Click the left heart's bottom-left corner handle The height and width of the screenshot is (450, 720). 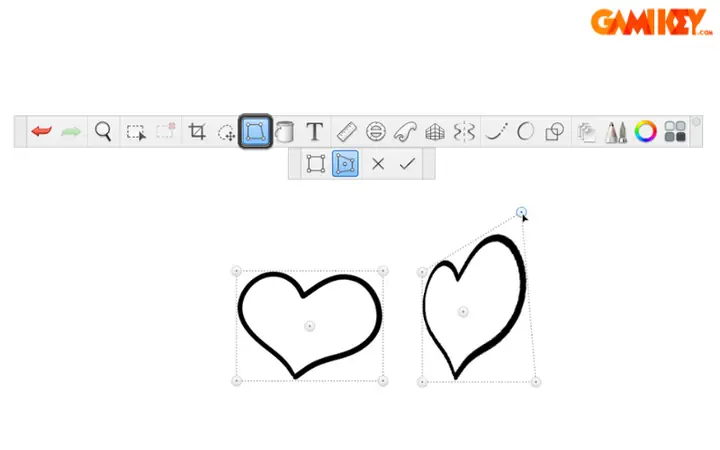click(x=236, y=381)
